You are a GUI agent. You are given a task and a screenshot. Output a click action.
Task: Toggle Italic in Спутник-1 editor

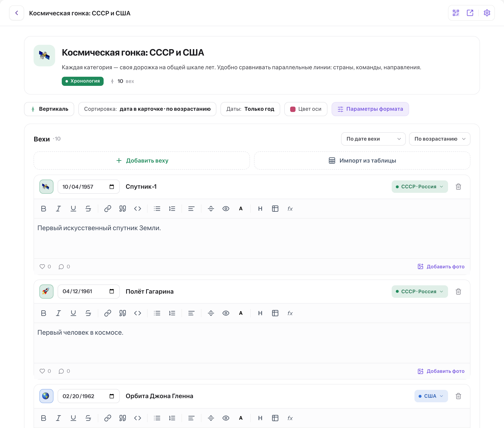[58, 209]
